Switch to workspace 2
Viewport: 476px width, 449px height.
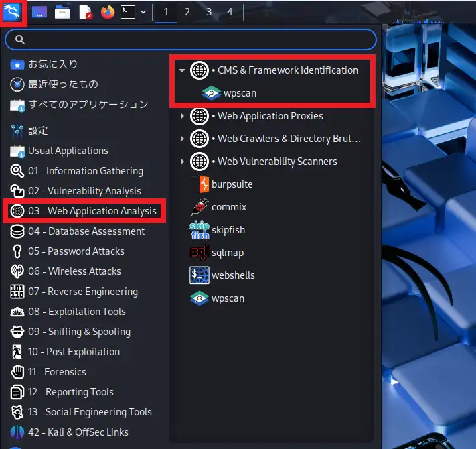pos(187,12)
